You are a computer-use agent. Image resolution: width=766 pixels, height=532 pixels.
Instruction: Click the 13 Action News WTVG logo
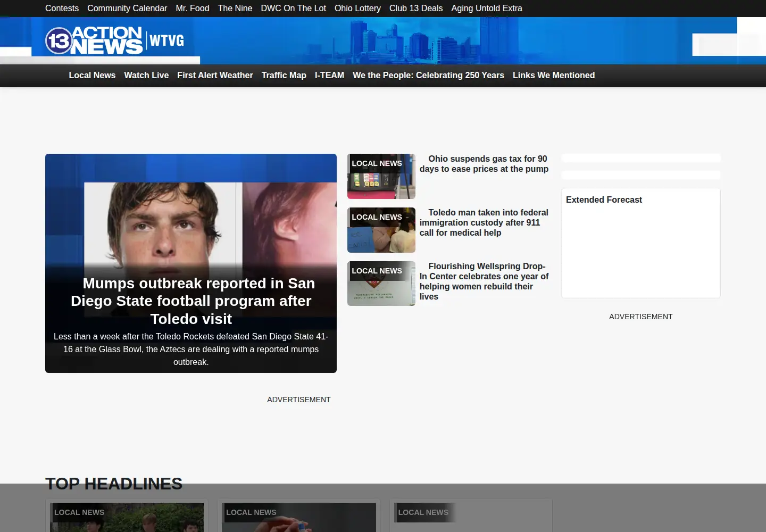click(115, 40)
